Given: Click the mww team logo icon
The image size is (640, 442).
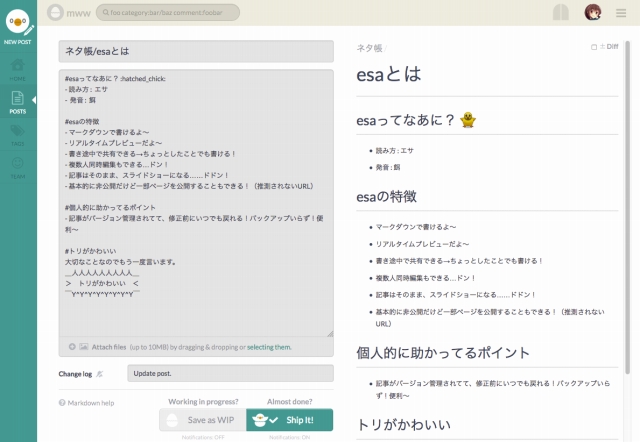Looking at the screenshot, I should tap(55, 13).
